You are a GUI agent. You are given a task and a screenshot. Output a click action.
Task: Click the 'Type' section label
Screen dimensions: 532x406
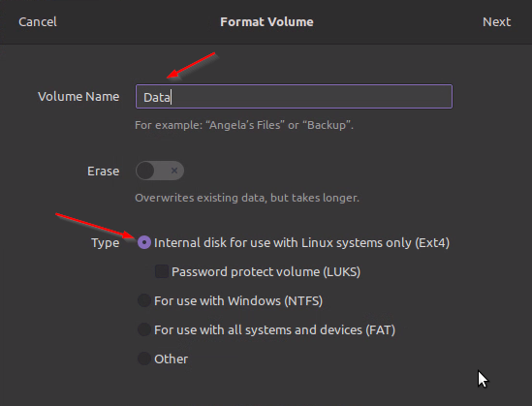coord(106,243)
